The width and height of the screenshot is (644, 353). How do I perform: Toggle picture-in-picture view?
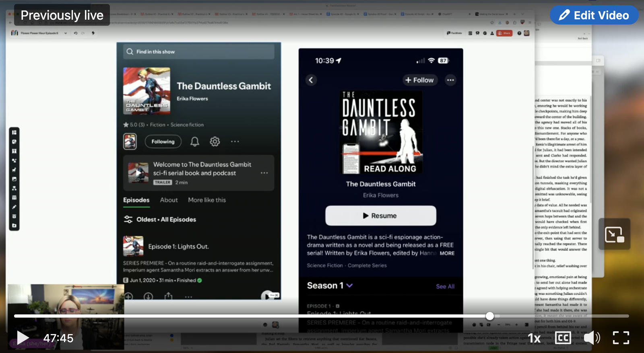tap(614, 234)
